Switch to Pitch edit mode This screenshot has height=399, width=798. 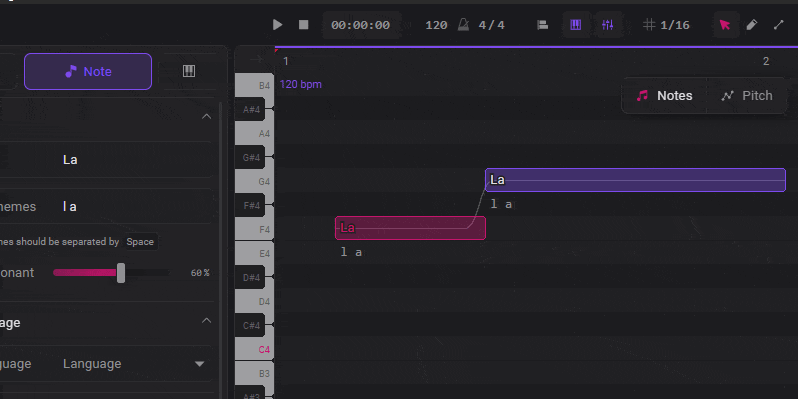tap(747, 96)
